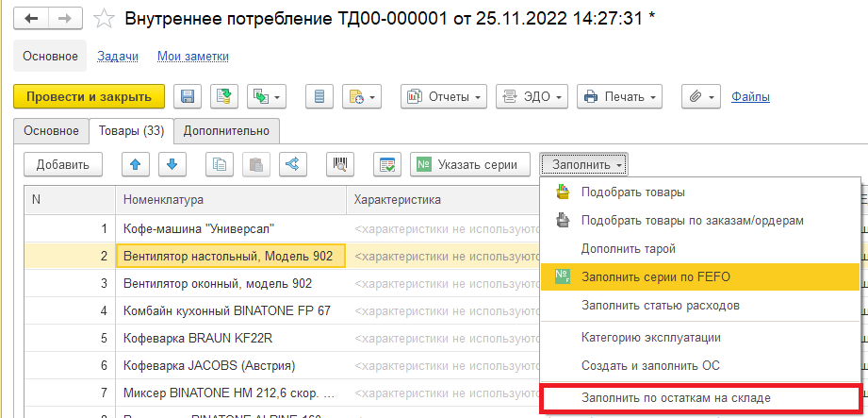Click the split row icon
The width and height of the screenshot is (868, 418).
pos(292,164)
